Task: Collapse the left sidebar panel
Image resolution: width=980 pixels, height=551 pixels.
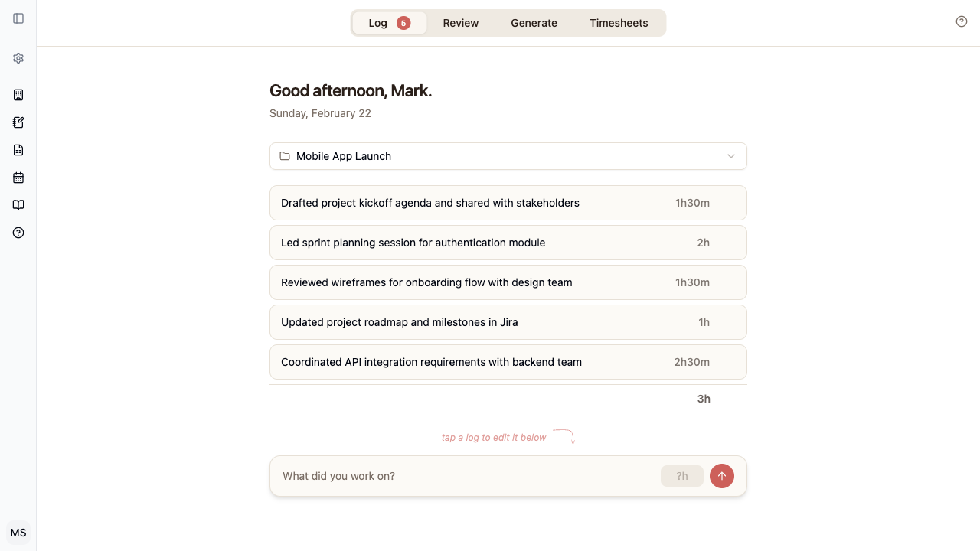Action: point(18,18)
